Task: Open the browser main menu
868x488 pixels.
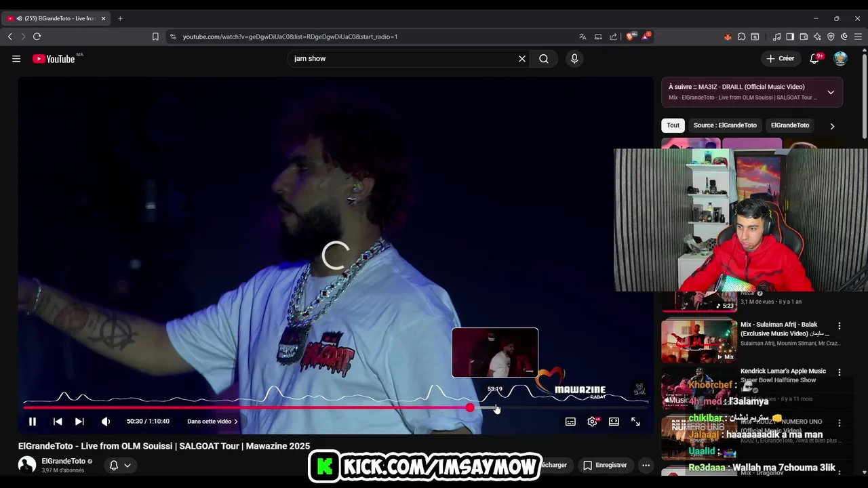Action: pos(858,37)
